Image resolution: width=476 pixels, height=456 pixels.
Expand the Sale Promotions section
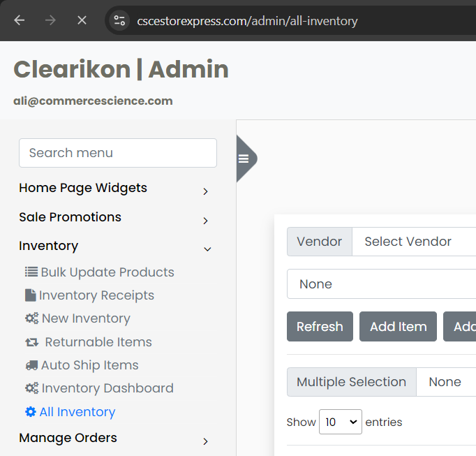coord(205,221)
